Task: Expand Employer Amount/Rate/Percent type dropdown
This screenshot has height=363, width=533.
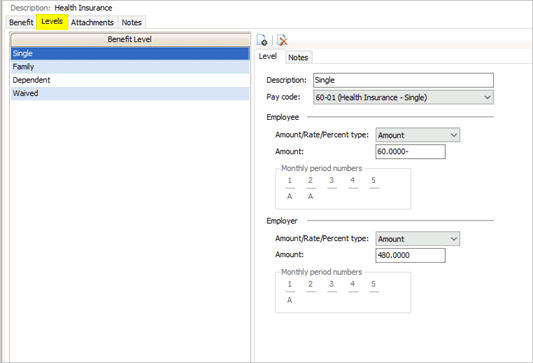Action: [x=417, y=239]
